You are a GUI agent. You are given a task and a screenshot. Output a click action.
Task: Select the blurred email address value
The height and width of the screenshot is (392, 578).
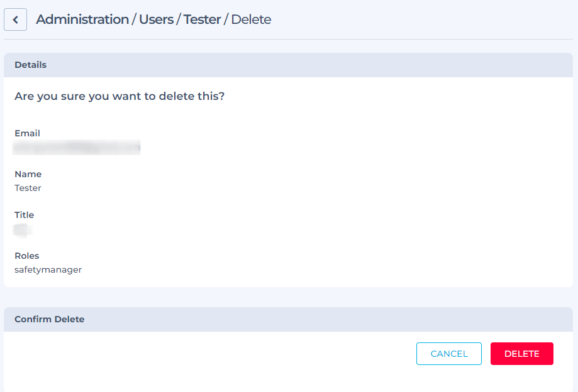pos(76,147)
